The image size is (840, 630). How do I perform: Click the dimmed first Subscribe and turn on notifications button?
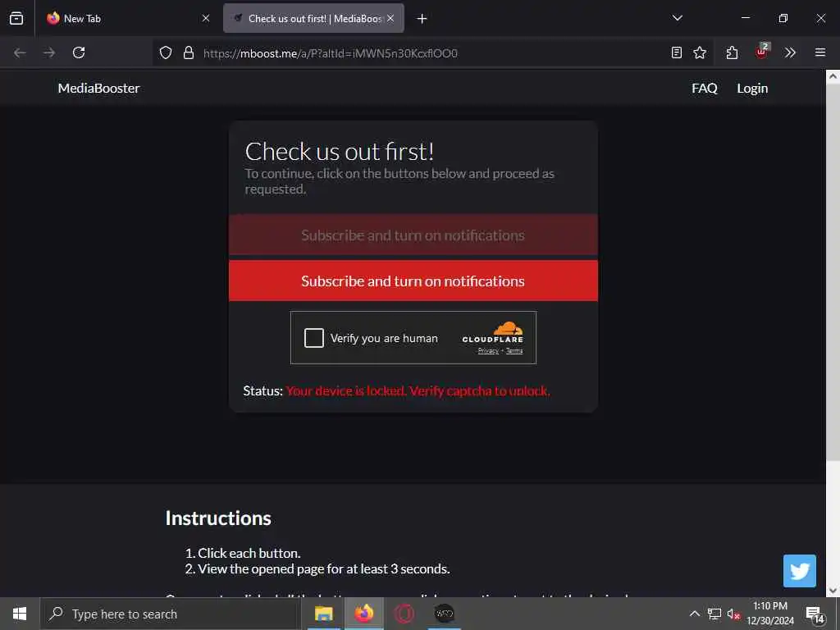point(413,235)
